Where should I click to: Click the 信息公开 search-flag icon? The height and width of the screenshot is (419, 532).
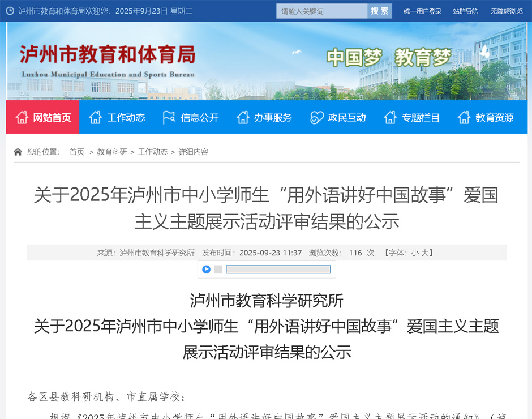[x=169, y=117]
